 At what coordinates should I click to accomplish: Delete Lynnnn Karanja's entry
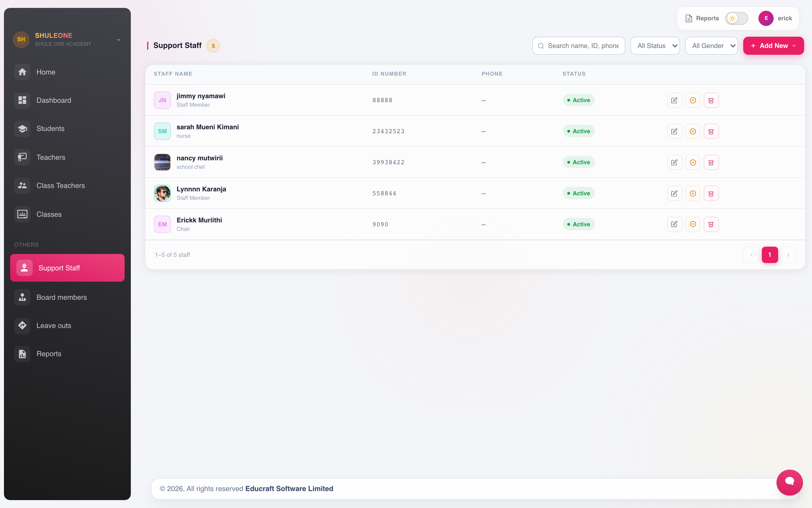coord(711,193)
